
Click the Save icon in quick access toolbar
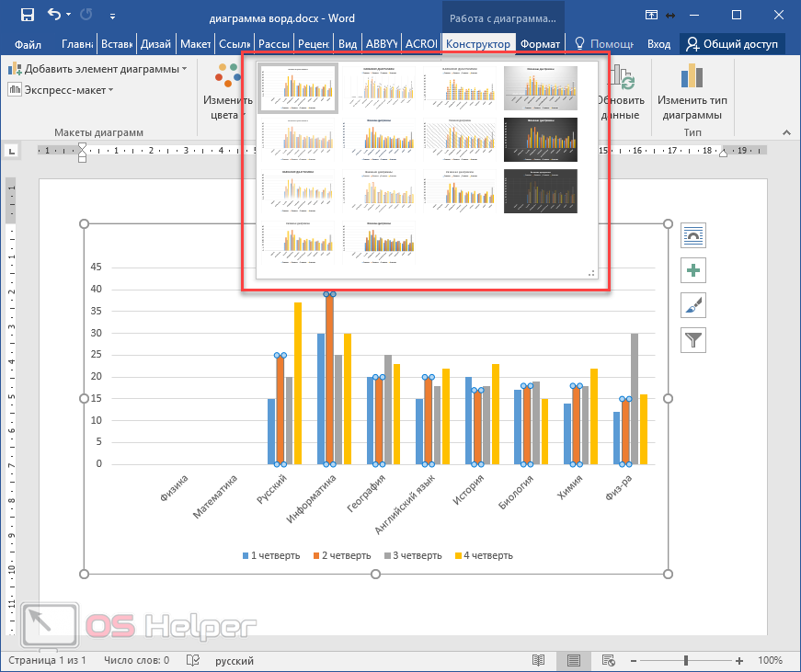(27, 15)
